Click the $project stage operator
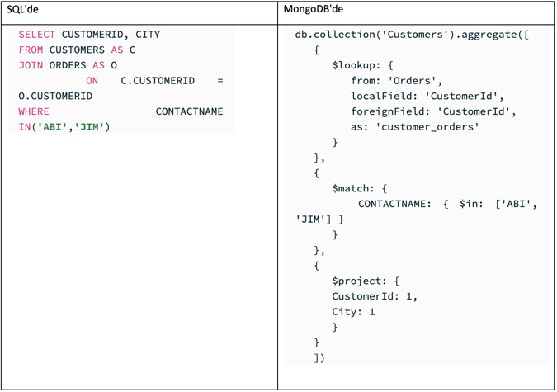The image size is (557, 392). 359,281
